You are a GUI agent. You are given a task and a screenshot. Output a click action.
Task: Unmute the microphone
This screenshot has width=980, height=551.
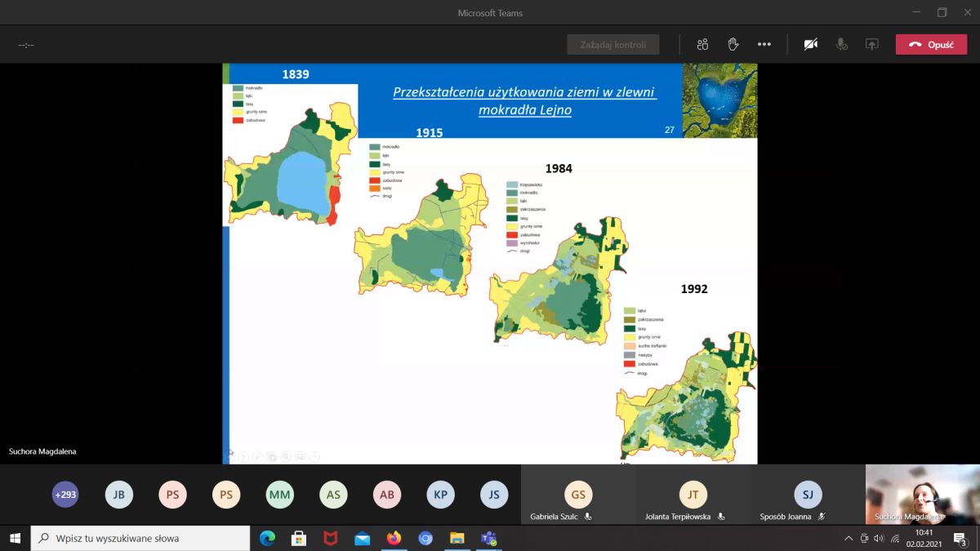(841, 45)
